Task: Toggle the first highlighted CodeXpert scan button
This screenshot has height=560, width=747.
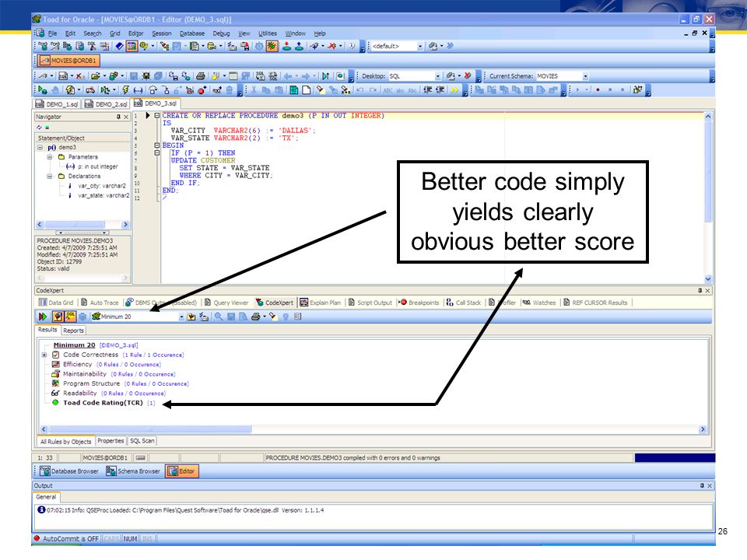Action: click(58, 317)
